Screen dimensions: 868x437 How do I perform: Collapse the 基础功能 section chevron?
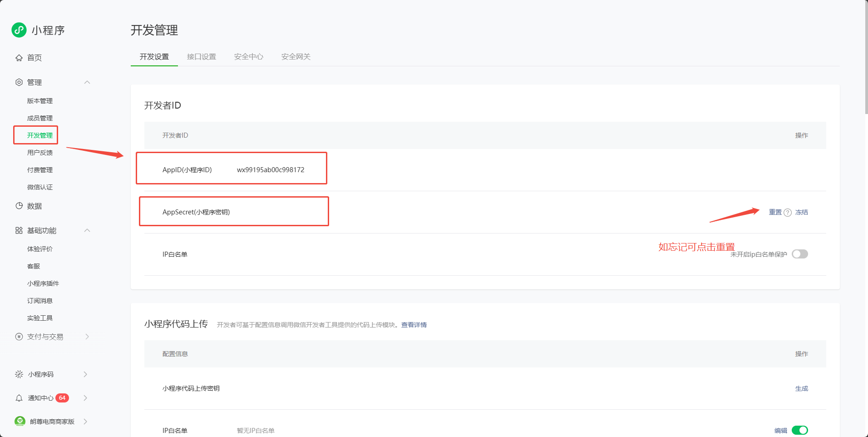click(x=87, y=230)
